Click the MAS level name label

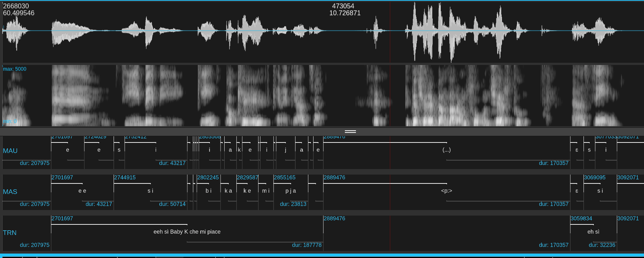10,192
